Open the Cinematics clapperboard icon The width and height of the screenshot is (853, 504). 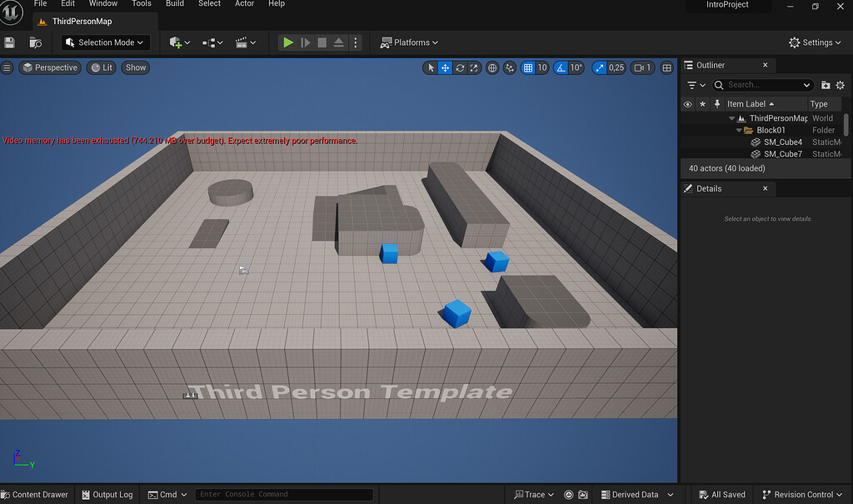(x=242, y=42)
